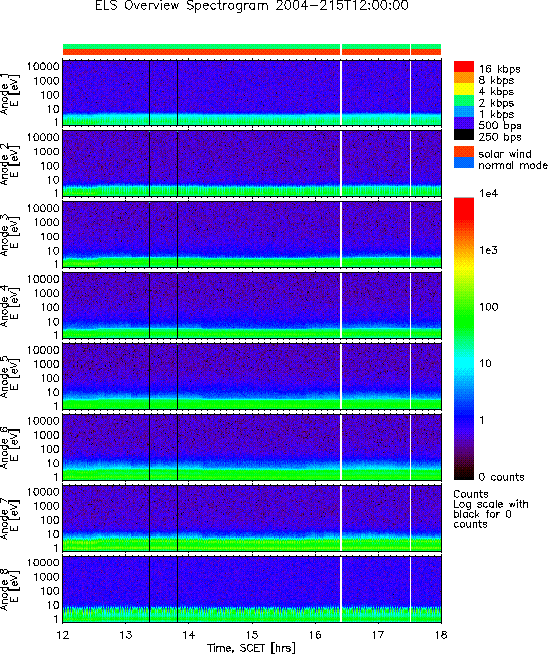The image size is (548, 654).
Task: Click the 1 kbps light-blue legend swatch
Action: pos(464,112)
